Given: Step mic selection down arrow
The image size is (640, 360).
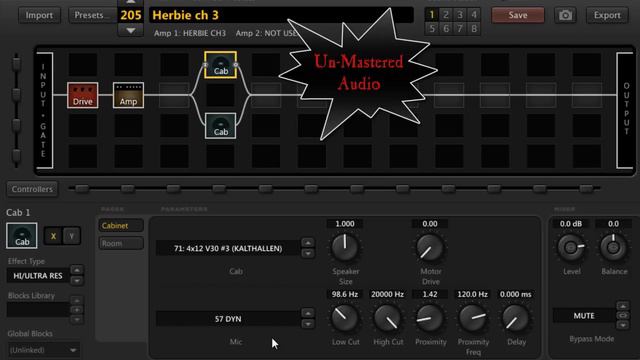Looking at the screenshot, I should click(308, 324).
